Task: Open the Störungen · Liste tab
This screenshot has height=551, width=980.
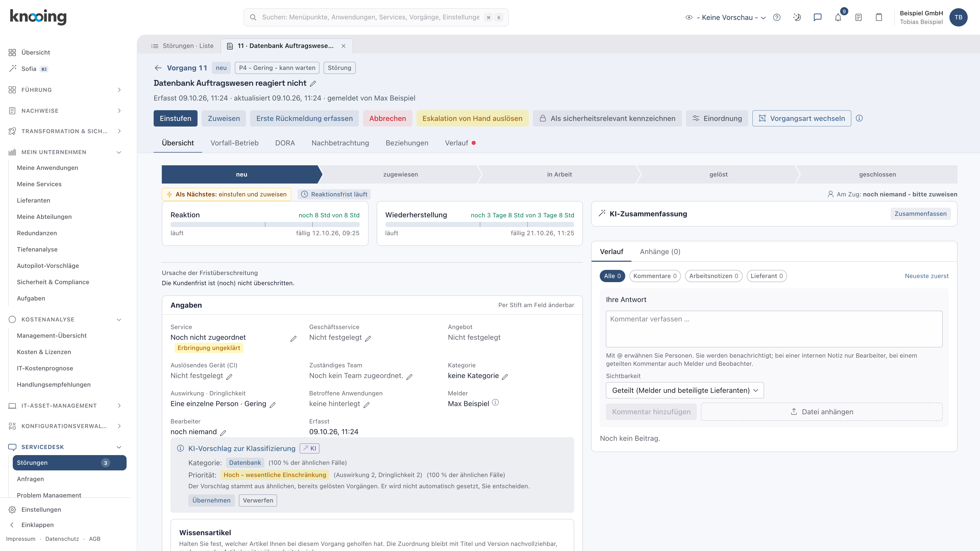Action: tap(183, 46)
